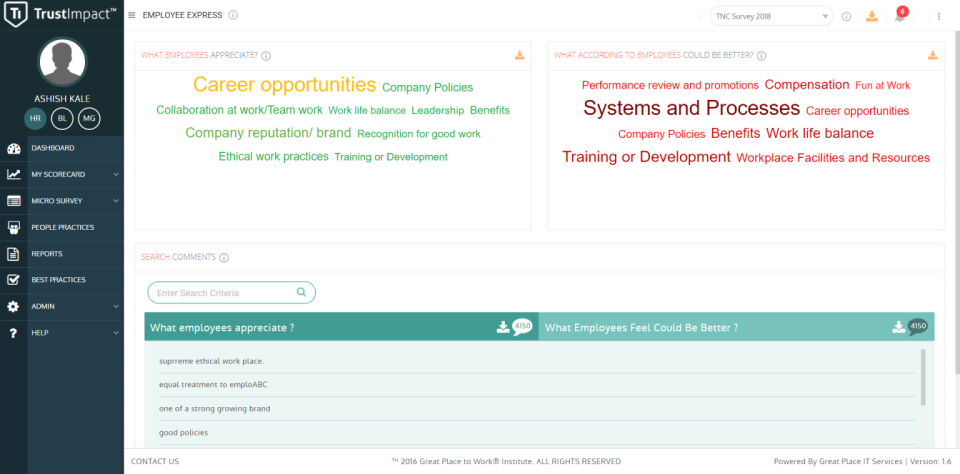Select What employees appreciate tab
This screenshot has height=474, width=960.
342,327
